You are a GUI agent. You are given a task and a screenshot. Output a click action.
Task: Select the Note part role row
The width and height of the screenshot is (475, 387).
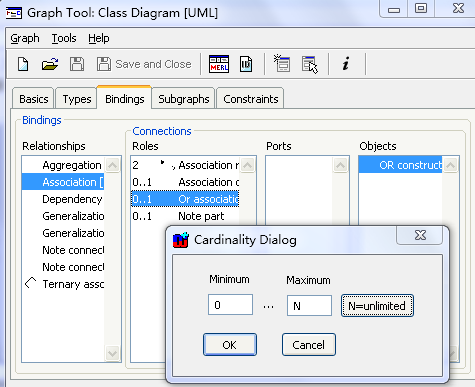(185, 216)
